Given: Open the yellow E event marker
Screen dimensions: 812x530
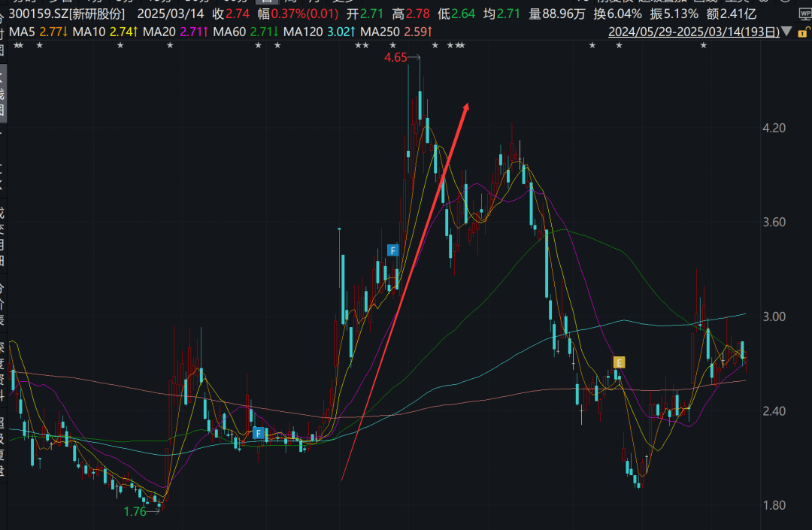Looking at the screenshot, I should pos(619,363).
